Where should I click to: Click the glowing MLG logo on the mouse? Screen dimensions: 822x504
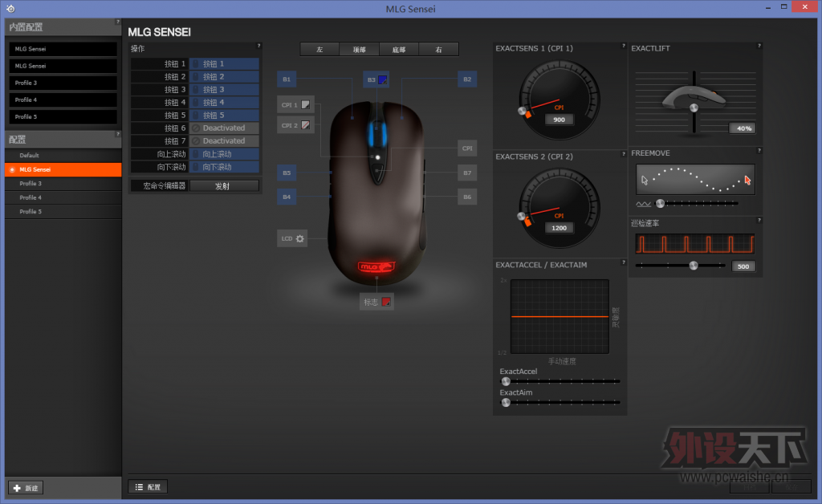pyautogui.click(x=376, y=266)
